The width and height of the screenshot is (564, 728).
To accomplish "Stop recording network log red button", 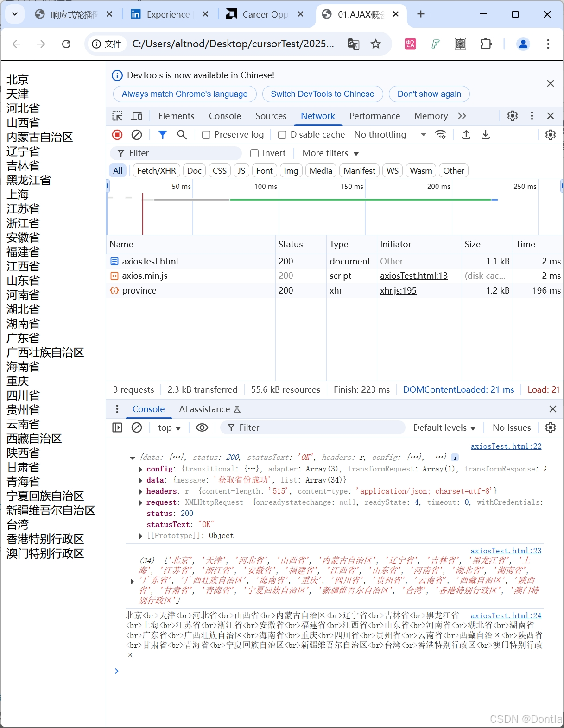I will click(x=118, y=135).
